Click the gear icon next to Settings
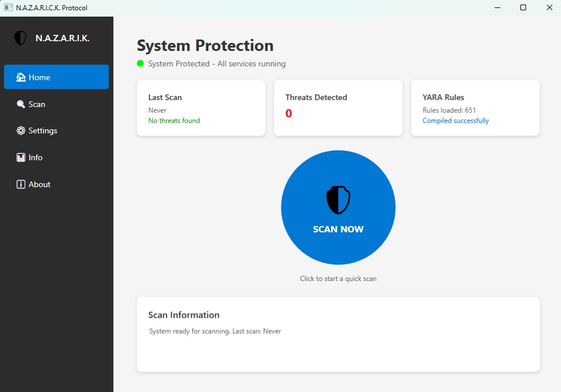 pyautogui.click(x=21, y=130)
